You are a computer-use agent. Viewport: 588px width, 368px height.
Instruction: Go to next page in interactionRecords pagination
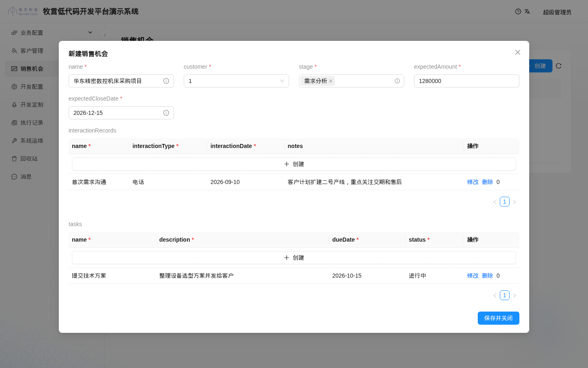pos(514,202)
